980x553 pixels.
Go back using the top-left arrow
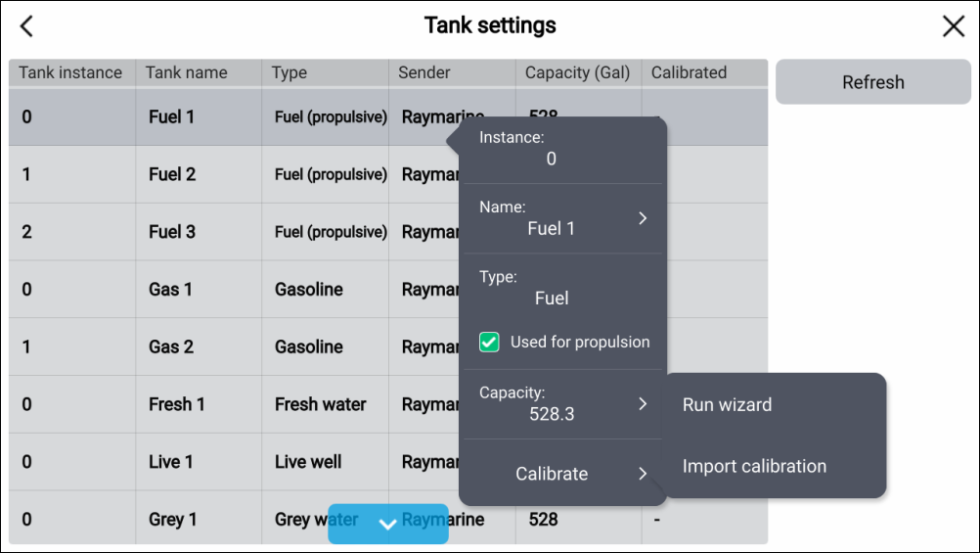26,26
